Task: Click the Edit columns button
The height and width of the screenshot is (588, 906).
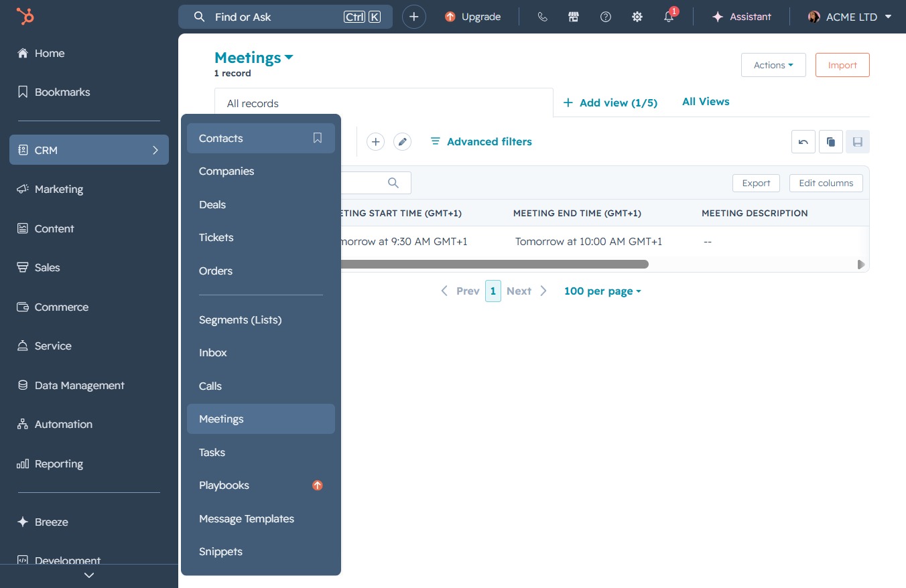Action: click(826, 183)
